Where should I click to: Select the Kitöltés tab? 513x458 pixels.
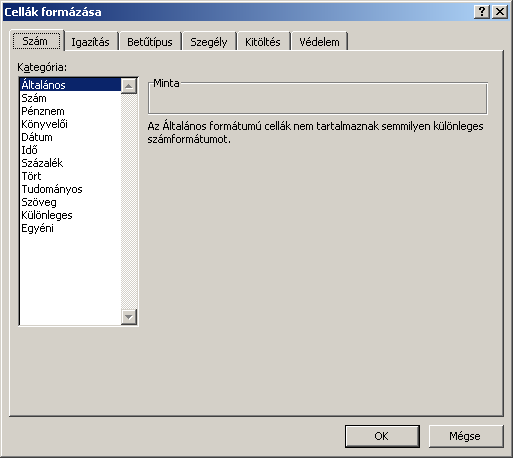[263, 42]
